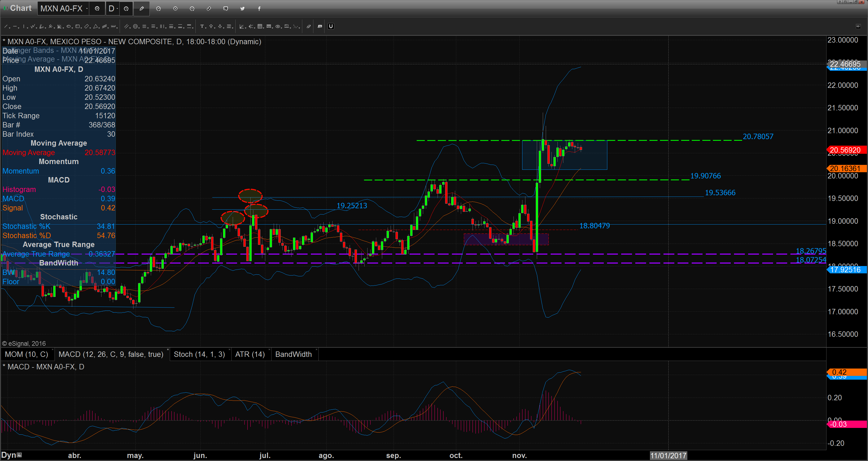Image resolution: width=868 pixels, height=461 pixels.
Task: Select the Gann grid box tool
Action: tap(260, 26)
